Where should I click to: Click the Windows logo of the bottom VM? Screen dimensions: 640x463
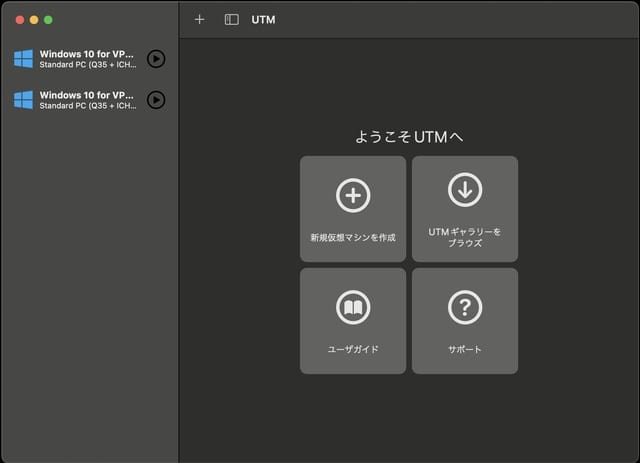23,100
